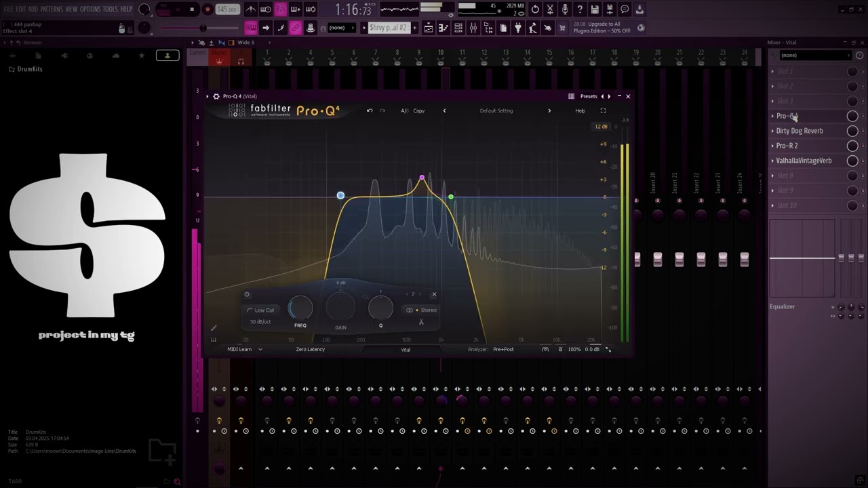This screenshot has width=868, height=488.
Task: Click the shopping cart icon
Action: (562, 28)
